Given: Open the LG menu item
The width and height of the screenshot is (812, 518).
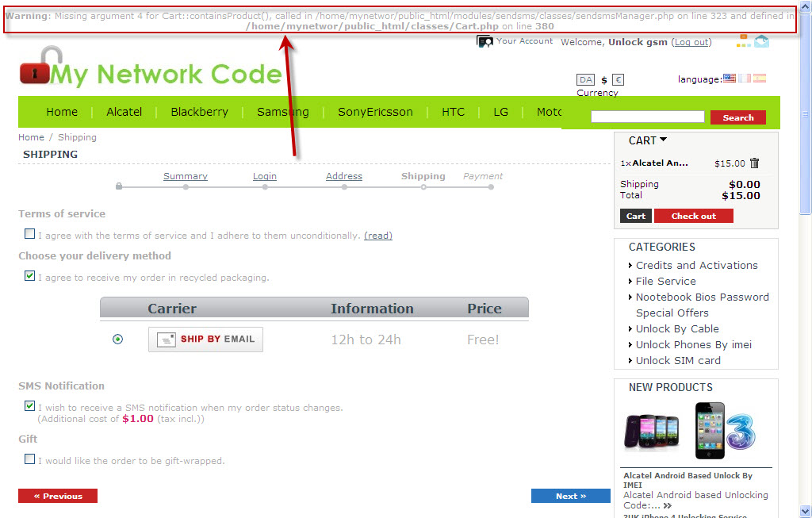Looking at the screenshot, I should 501,112.
